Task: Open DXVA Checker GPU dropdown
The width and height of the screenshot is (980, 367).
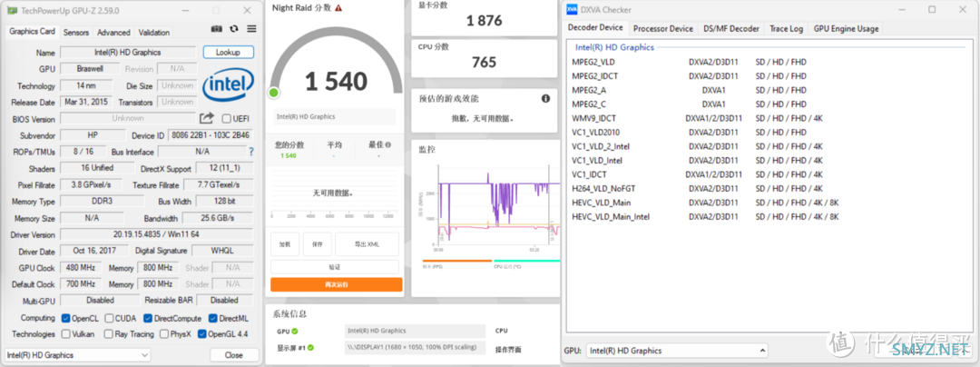Action: pyautogui.click(x=678, y=350)
